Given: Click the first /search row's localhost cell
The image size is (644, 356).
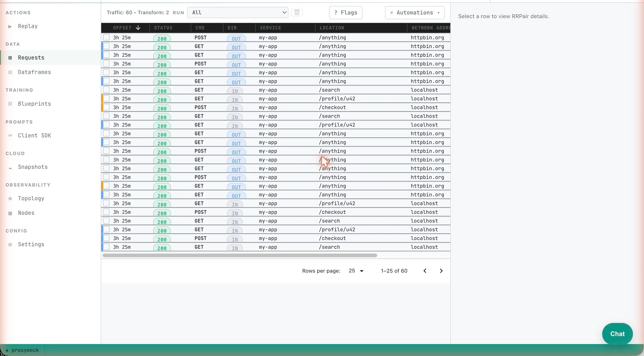Looking at the screenshot, I should [424, 90].
